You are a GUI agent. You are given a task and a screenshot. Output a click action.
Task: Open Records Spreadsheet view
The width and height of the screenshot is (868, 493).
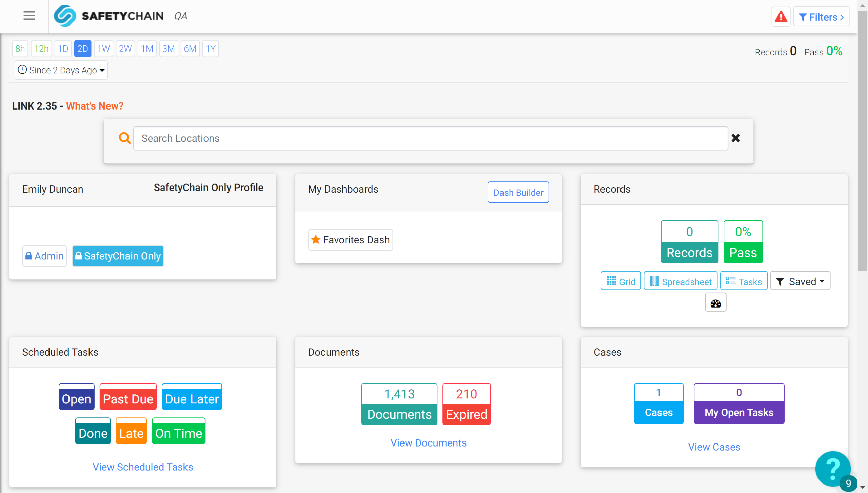[x=680, y=281]
